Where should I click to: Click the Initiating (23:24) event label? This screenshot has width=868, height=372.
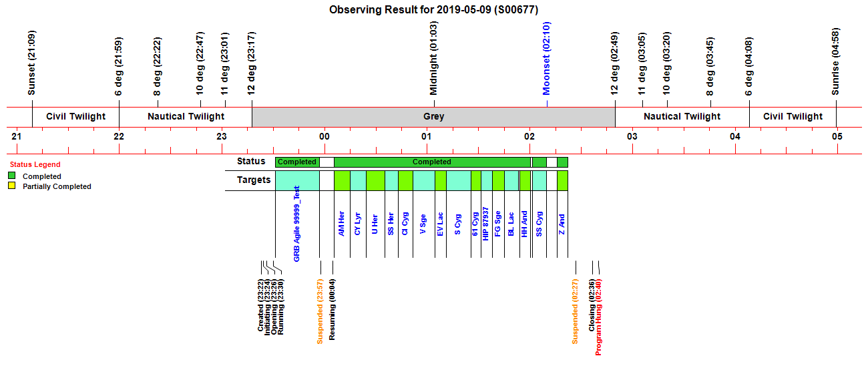268,308
